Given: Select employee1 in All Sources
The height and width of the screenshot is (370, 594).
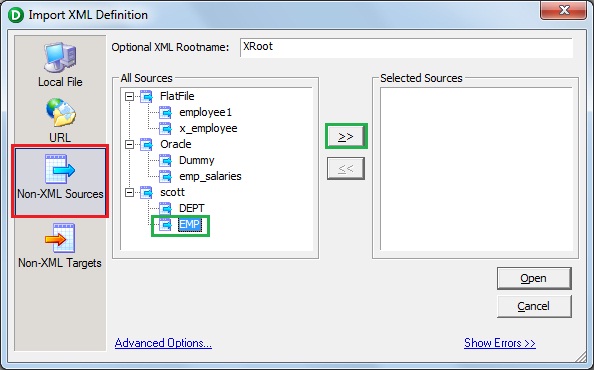Looking at the screenshot, I should click(x=205, y=112).
